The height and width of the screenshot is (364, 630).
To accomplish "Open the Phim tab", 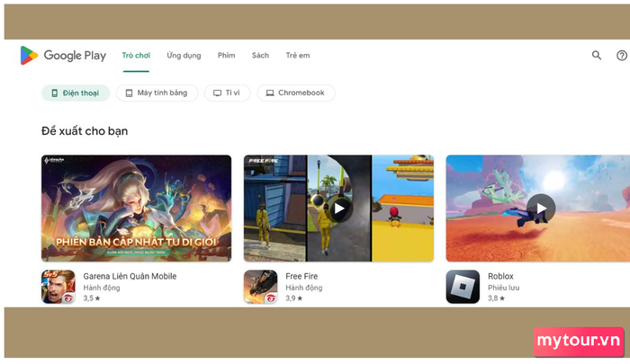I will (227, 56).
